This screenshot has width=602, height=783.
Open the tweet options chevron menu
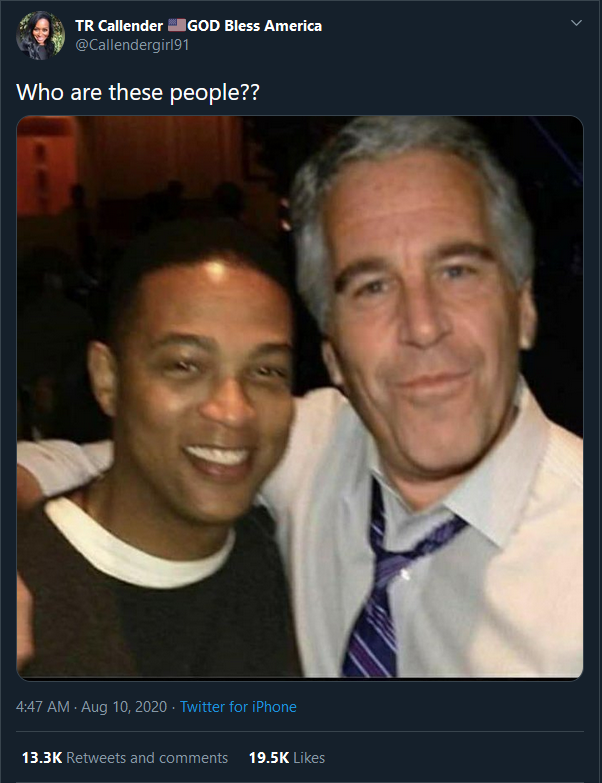click(576, 23)
